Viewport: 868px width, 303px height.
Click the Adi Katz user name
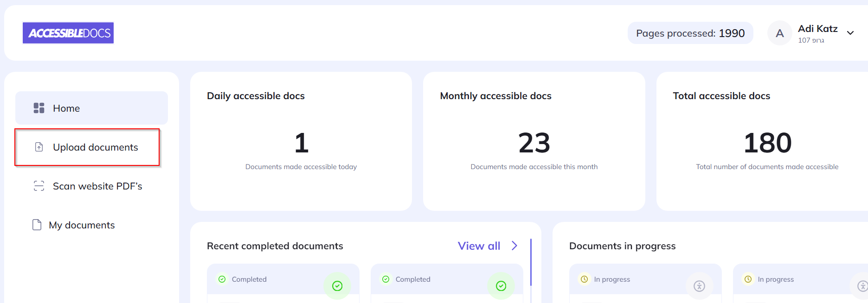817,29
